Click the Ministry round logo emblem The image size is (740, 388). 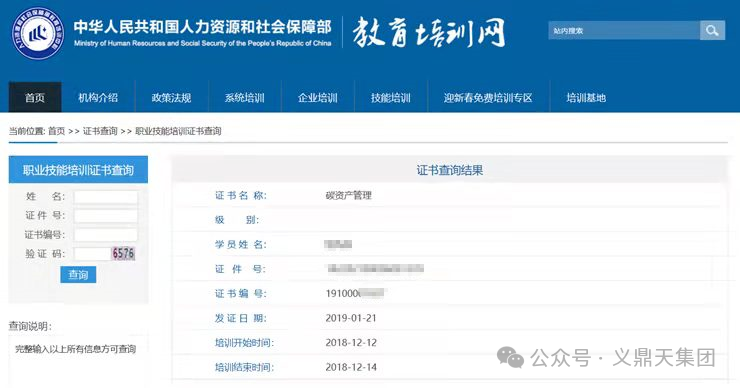point(38,33)
